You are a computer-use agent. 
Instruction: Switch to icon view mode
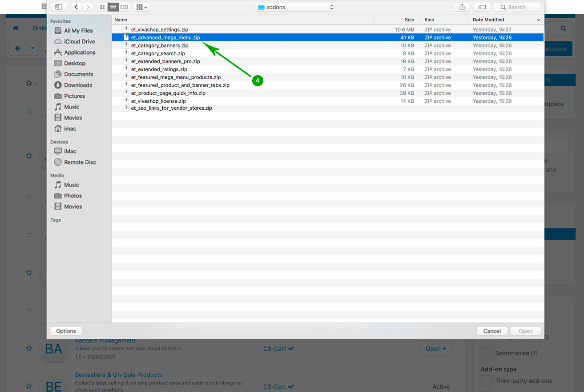point(102,7)
